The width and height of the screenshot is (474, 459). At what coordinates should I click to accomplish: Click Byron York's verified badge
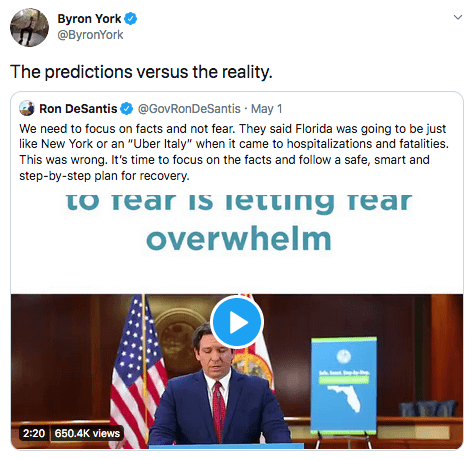coord(131,19)
